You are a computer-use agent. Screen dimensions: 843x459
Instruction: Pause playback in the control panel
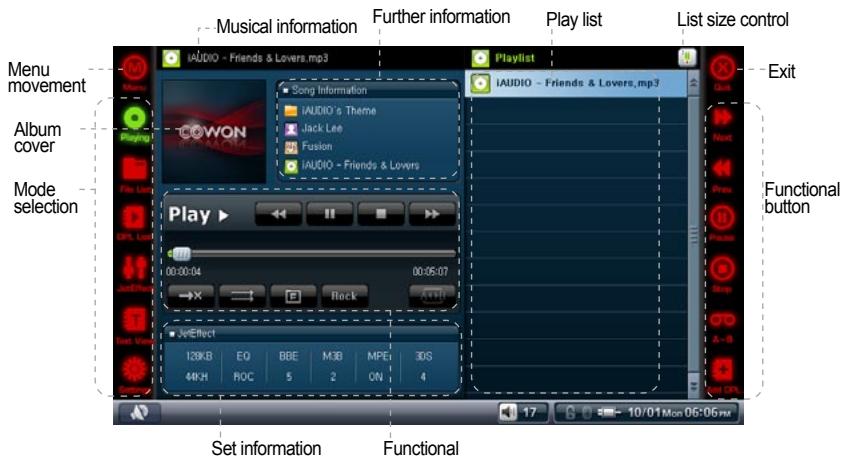(x=329, y=214)
